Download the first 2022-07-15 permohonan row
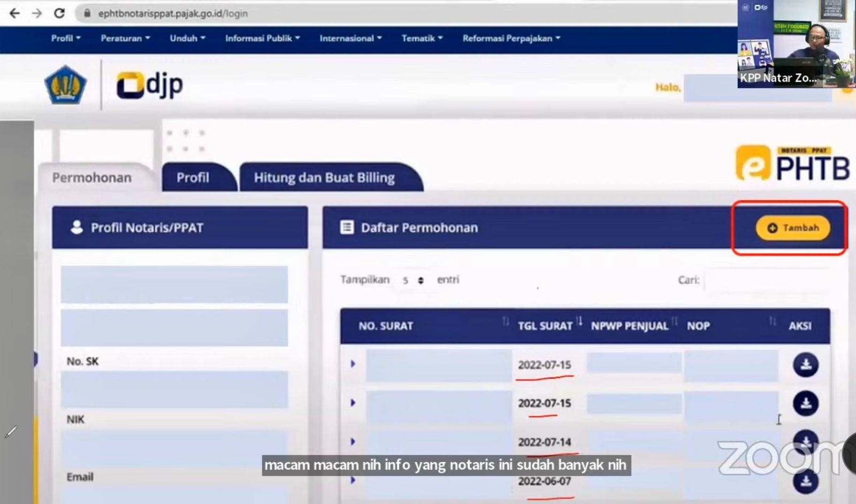The image size is (856, 504). (x=805, y=365)
